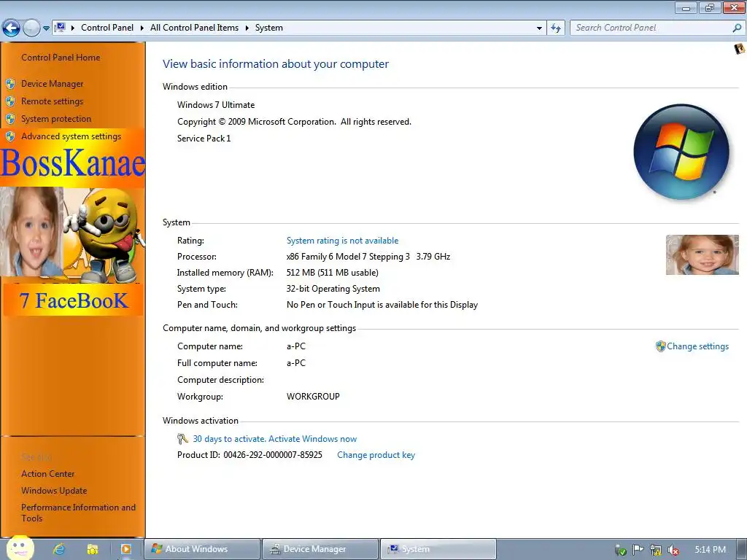747x560 pixels.
Task: Click the shield icon beside Change settings
Action: 660,346
